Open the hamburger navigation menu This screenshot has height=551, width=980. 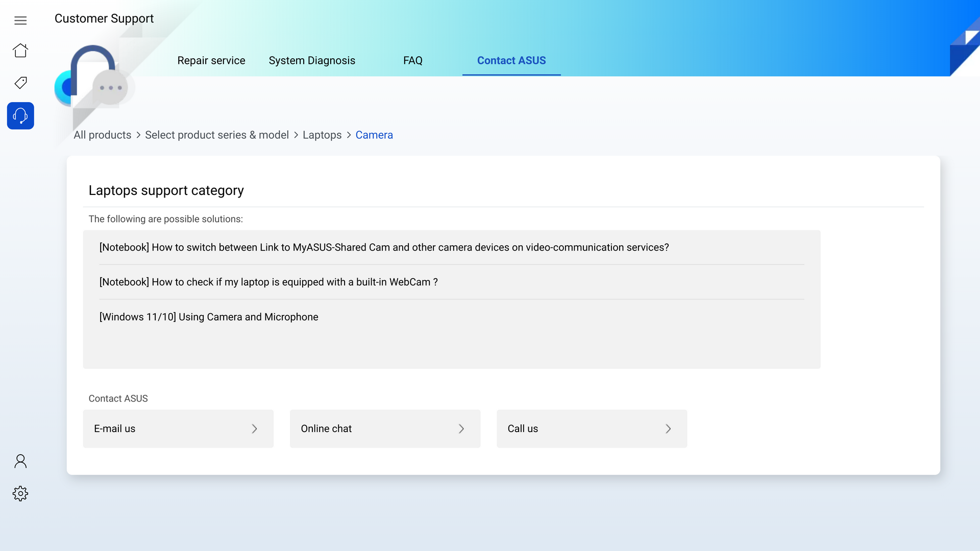point(20,20)
